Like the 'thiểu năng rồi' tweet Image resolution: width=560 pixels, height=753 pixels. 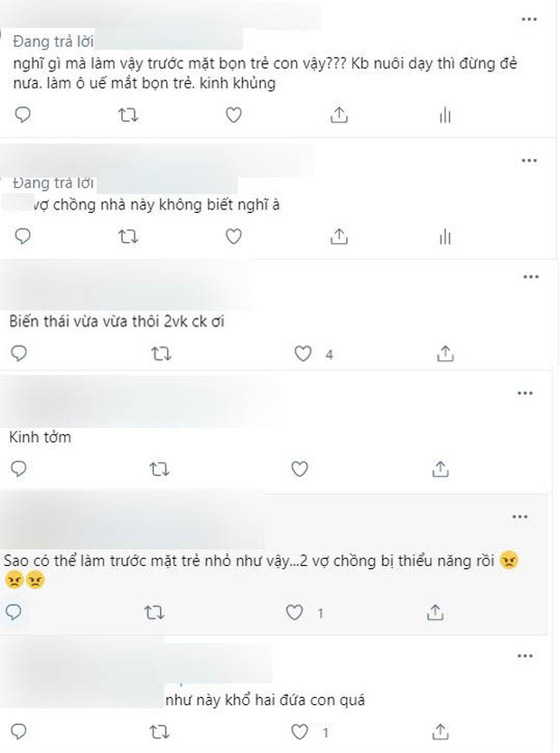tap(294, 612)
